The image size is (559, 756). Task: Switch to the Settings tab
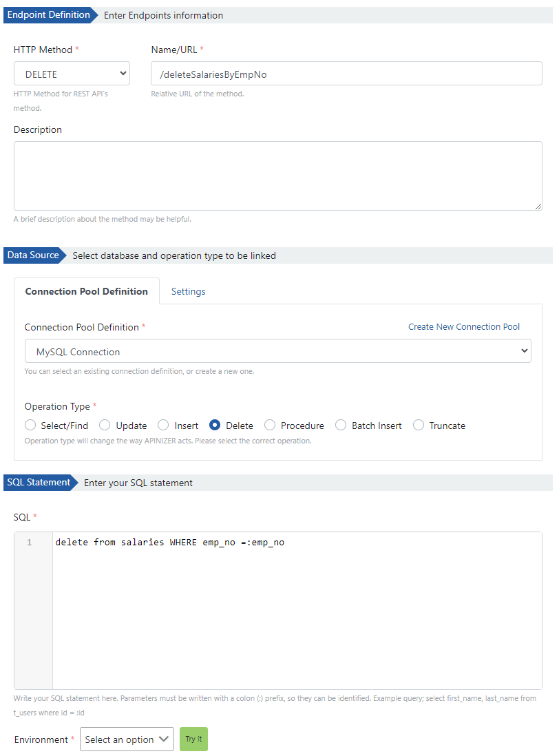[188, 291]
